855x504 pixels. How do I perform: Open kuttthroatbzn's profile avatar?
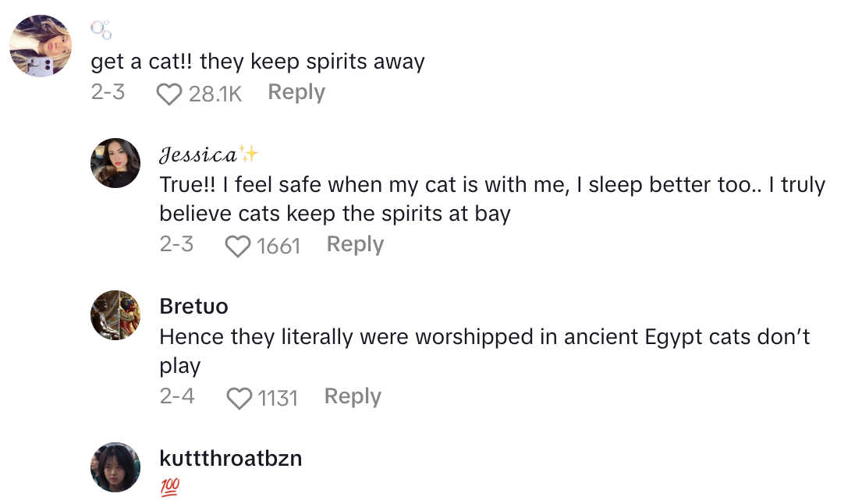(x=115, y=467)
